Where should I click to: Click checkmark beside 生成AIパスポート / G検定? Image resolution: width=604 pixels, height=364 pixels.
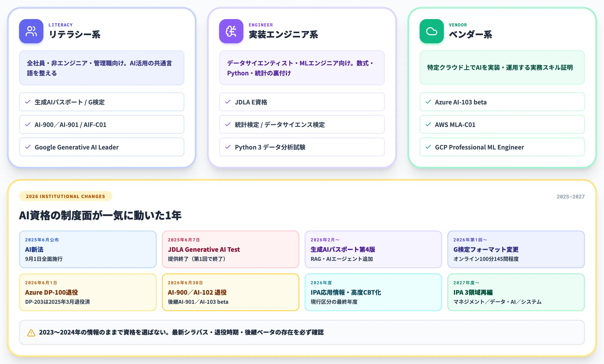(x=28, y=102)
